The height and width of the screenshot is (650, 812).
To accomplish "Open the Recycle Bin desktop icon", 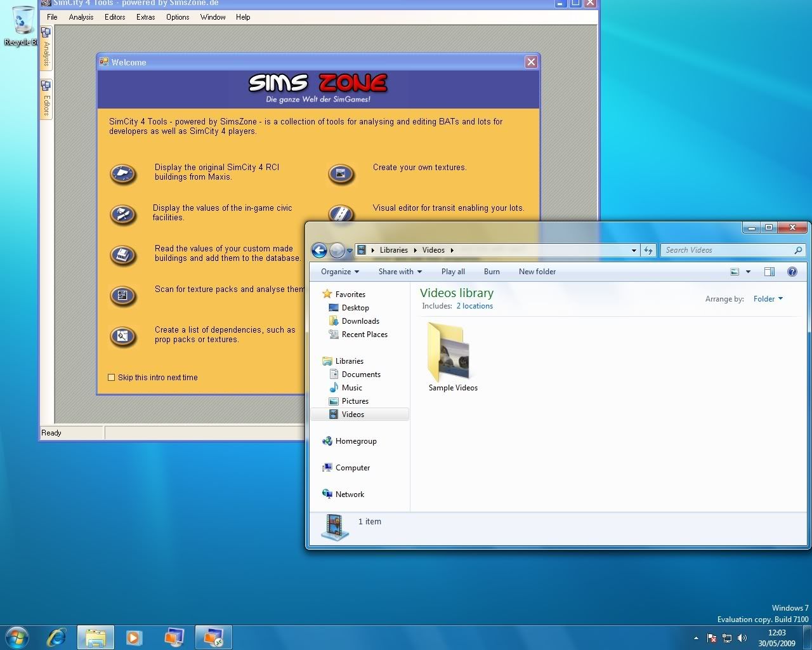I will pyautogui.click(x=23, y=25).
